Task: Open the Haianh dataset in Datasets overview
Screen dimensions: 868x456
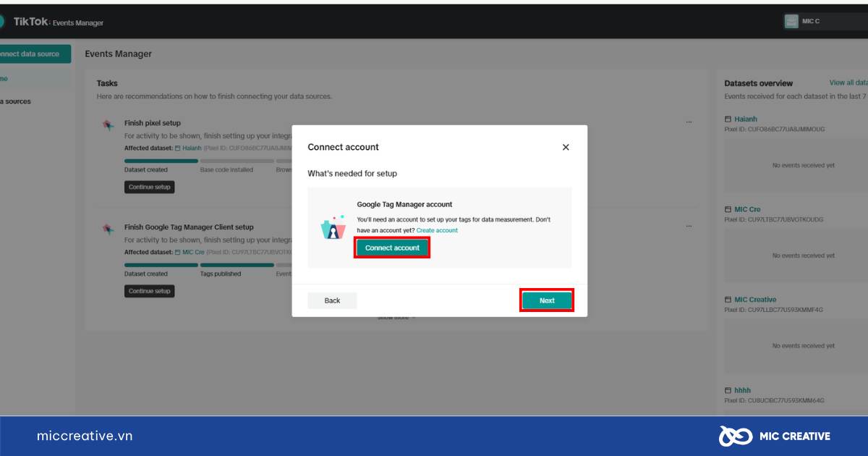Action: [x=746, y=119]
